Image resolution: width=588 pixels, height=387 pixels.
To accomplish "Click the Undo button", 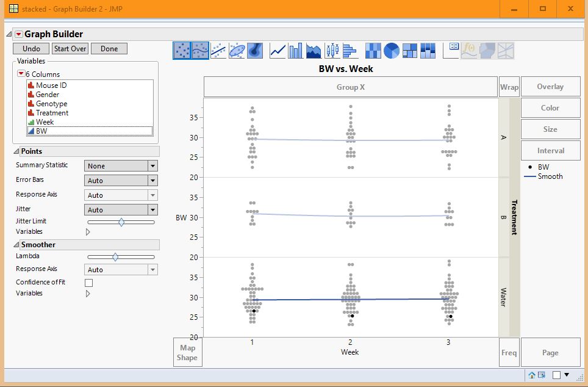I will (30, 48).
